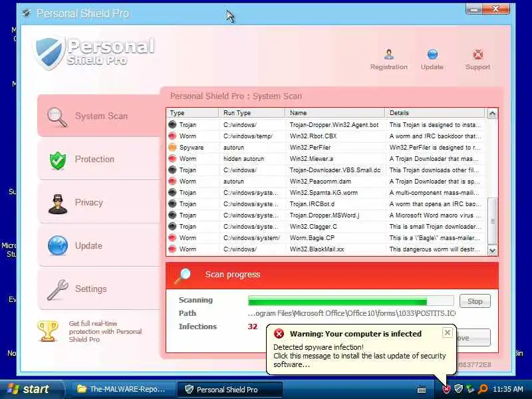Select the Trojan.Dropper.MSWord.j entry
The width and height of the screenshot is (532, 399).
click(326, 215)
